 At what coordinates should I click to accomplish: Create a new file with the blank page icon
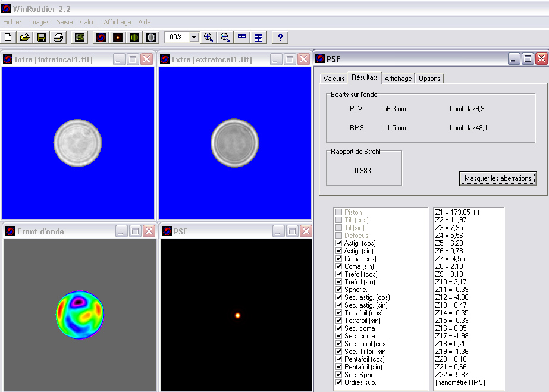[x=8, y=37]
